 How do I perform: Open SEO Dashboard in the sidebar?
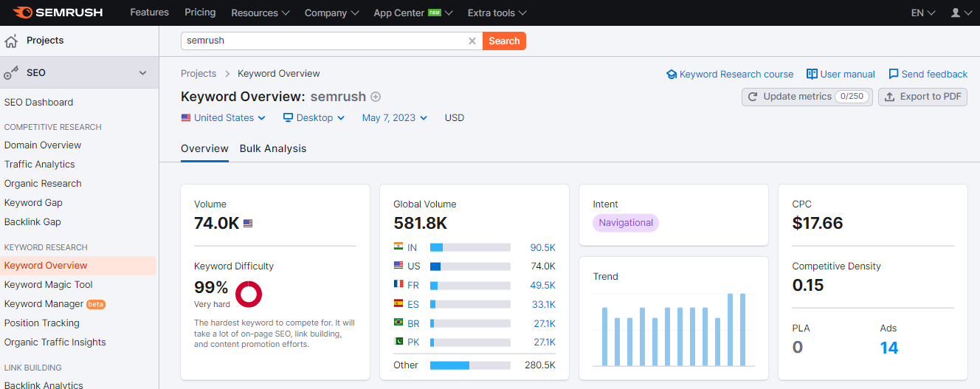38,103
